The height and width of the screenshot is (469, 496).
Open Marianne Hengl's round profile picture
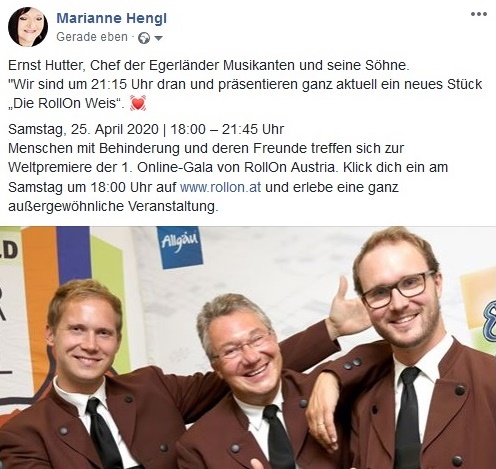click(28, 27)
